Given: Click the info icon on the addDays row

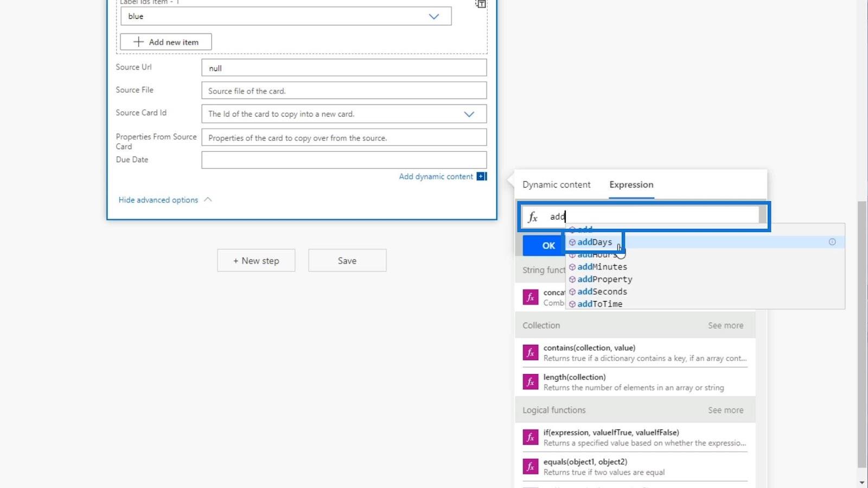Looking at the screenshot, I should [832, 242].
